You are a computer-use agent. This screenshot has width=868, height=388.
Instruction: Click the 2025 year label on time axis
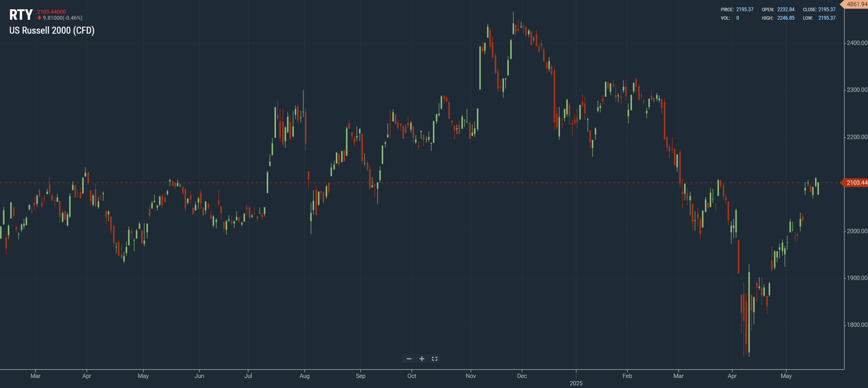[x=576, y=383]
